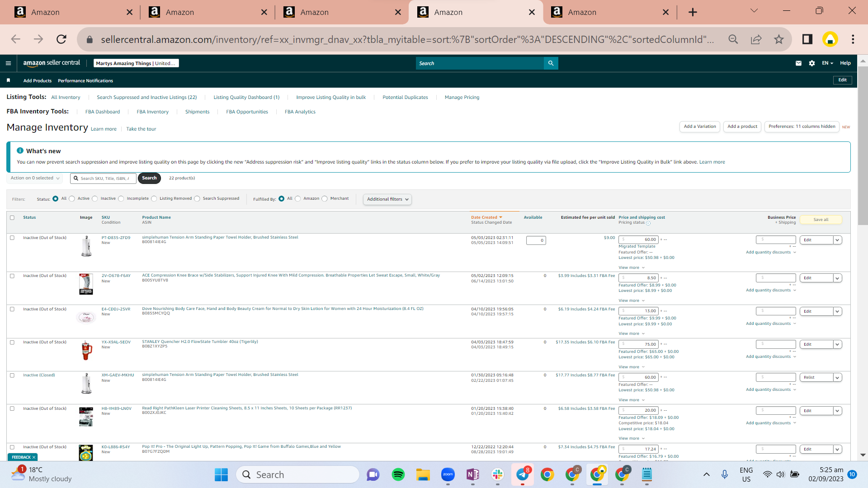Open Search Suppressed and Inactive Listings (22)
This screenshot has width=868, height=488.
[x=147, y=97]
